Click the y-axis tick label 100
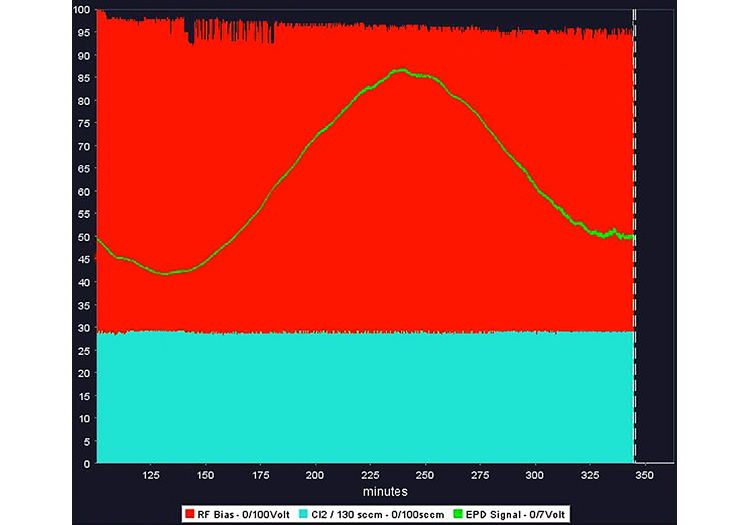The height and width of the screenshot is (525, 750). tap(81, 10)
